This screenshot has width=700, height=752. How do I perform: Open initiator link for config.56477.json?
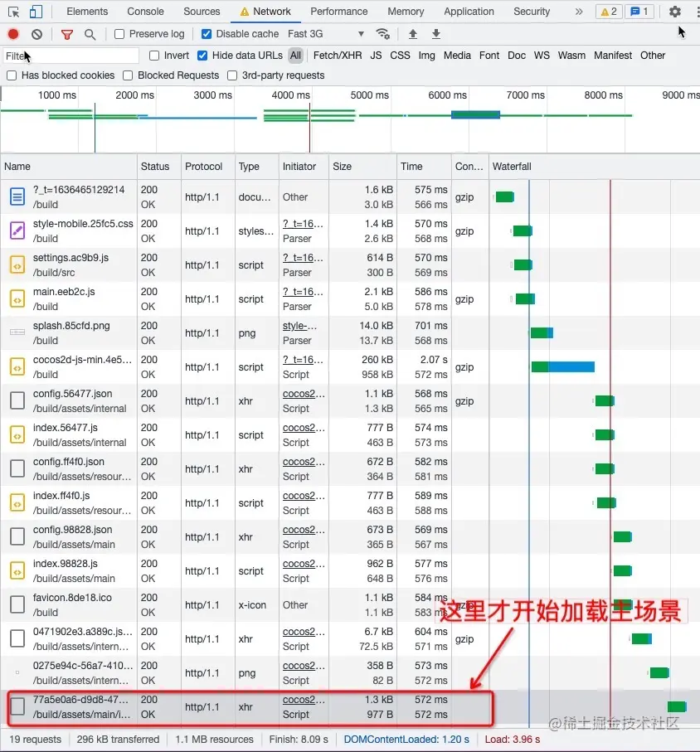[x=304, y=394]
